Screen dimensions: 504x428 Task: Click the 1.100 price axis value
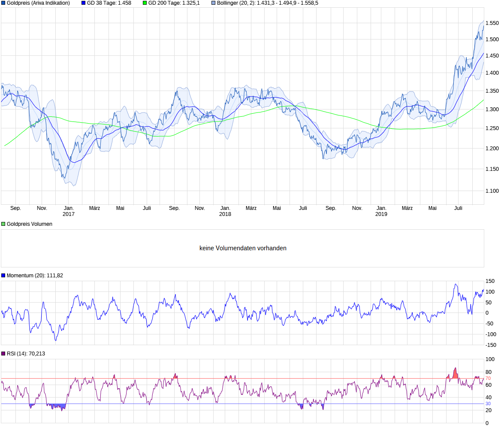[492, 191]
